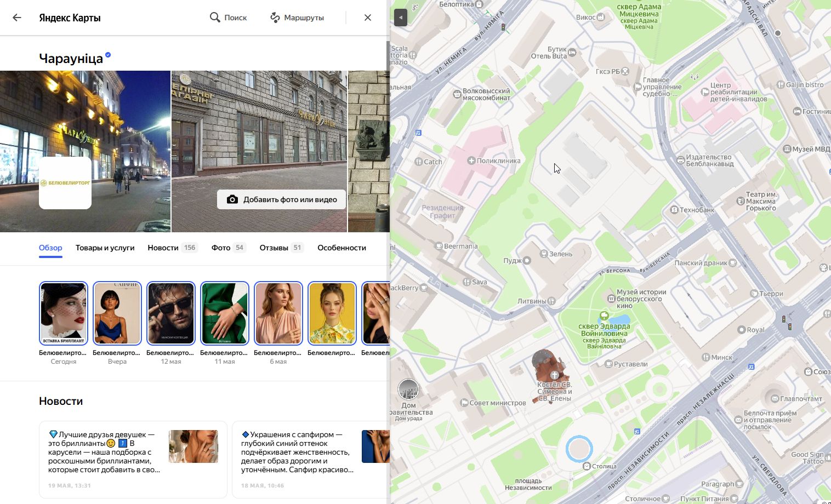Click the Чарауніца verified badge
Viewport: 831px width, 504px height.
(108, 55)
